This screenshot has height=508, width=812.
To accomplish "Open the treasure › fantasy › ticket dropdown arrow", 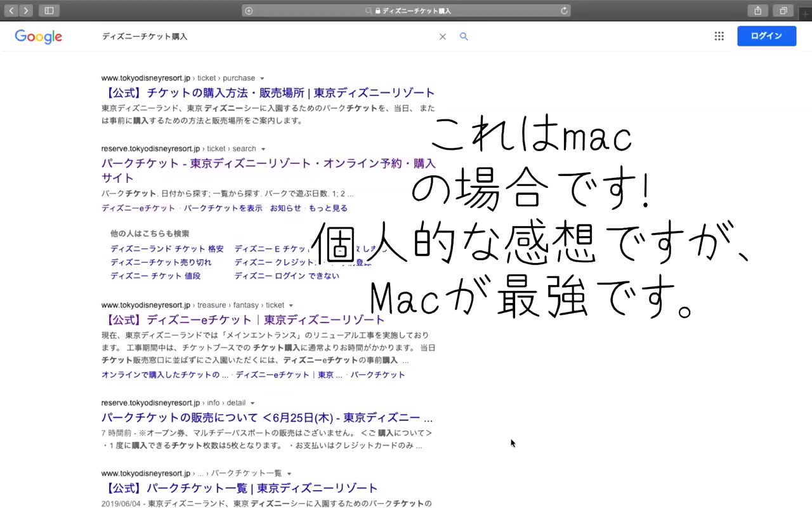I will pos(292,305).
